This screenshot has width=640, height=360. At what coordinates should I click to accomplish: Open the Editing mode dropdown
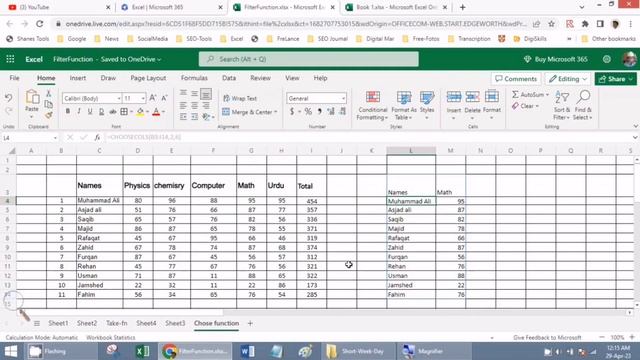point(568,79)
